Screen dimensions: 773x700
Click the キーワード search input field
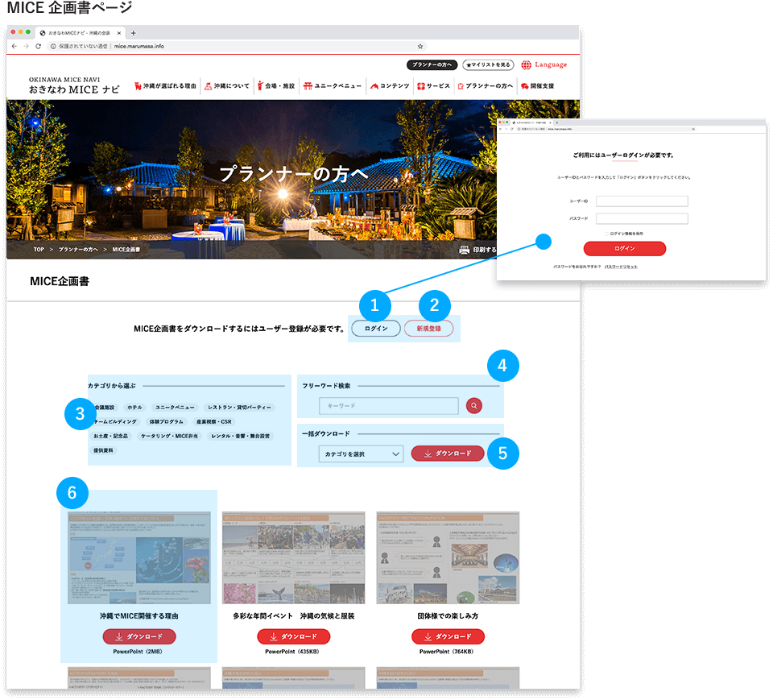click(388, 406)
